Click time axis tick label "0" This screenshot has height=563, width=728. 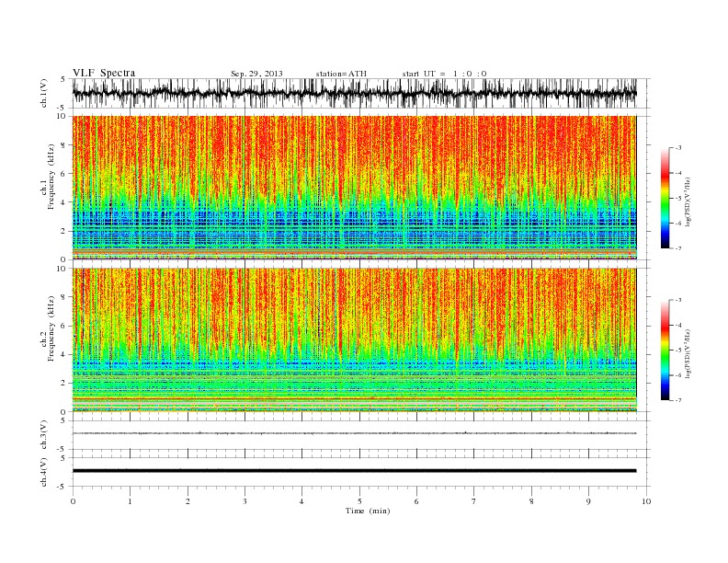coord(73,501)
